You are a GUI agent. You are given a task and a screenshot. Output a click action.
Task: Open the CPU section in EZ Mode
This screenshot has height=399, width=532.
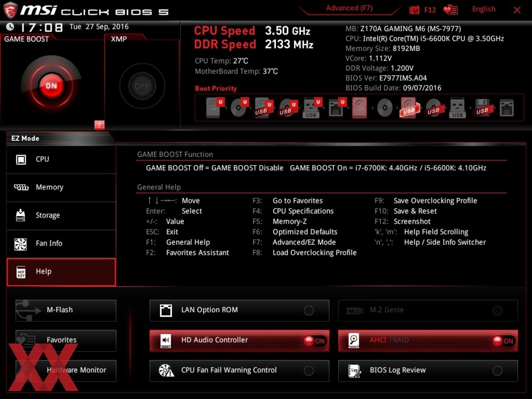point(61,159)
